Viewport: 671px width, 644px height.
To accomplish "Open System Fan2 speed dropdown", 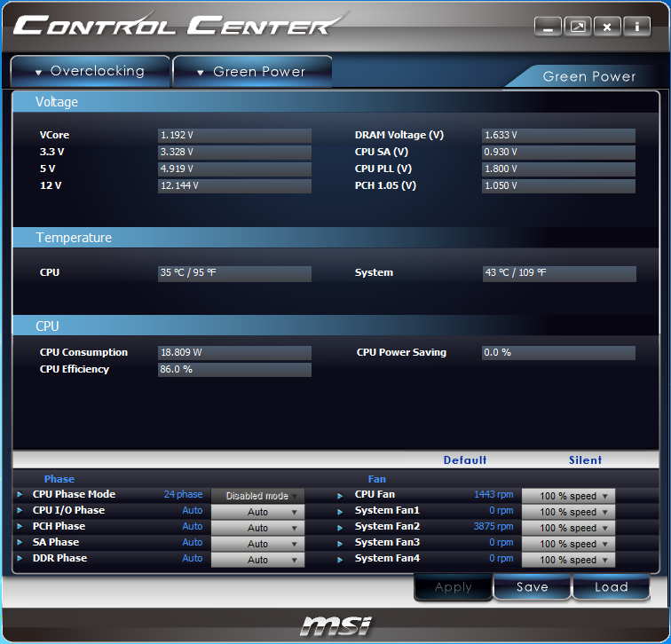I will 568,528.
